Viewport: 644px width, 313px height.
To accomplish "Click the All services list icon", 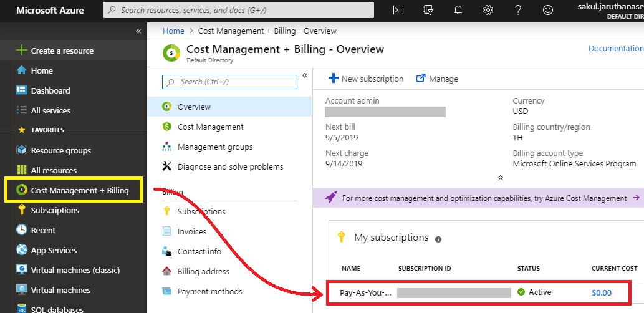I will click(21, 110).
